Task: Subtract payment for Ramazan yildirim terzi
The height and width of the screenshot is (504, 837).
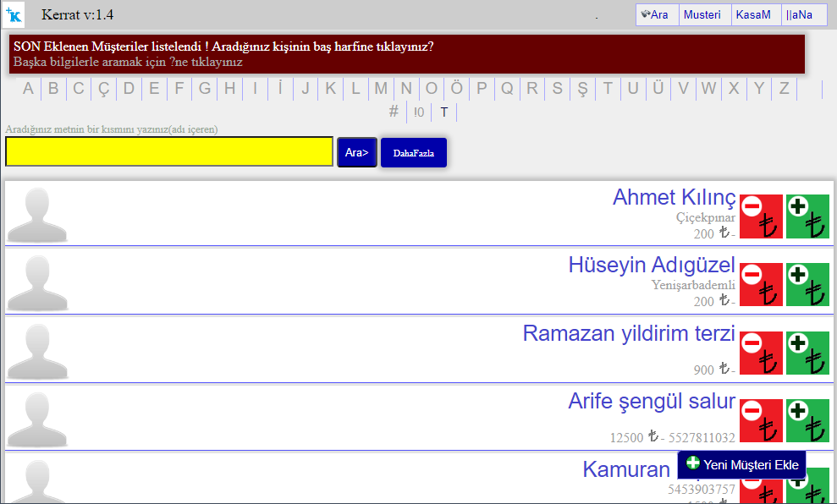Action: pos(761,353)
